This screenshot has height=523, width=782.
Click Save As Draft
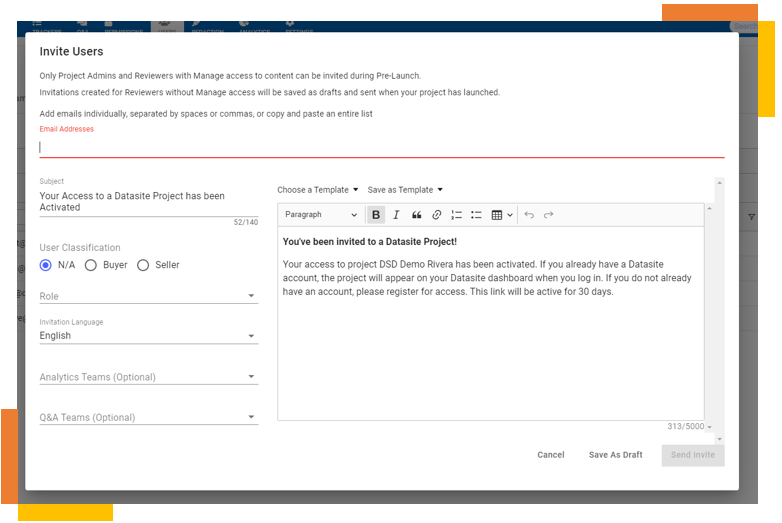615,455
